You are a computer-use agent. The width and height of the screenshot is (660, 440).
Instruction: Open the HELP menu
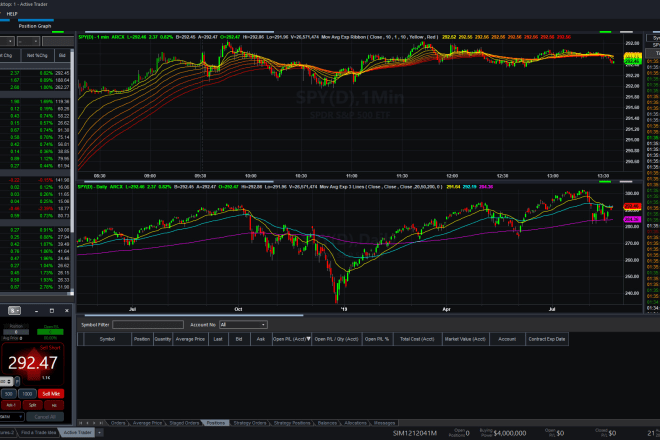coord(12,14)
